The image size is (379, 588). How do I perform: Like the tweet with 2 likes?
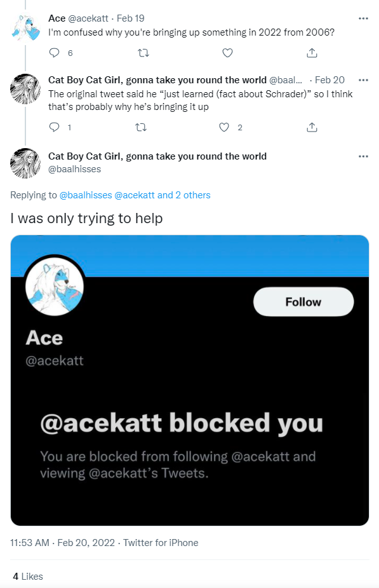224,128
